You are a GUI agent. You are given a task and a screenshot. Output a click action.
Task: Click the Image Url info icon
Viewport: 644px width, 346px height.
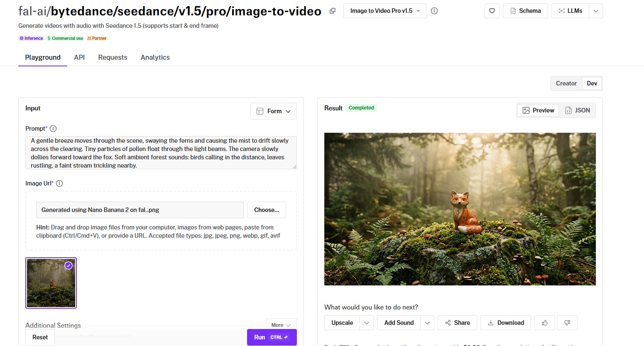click(59, 183)
